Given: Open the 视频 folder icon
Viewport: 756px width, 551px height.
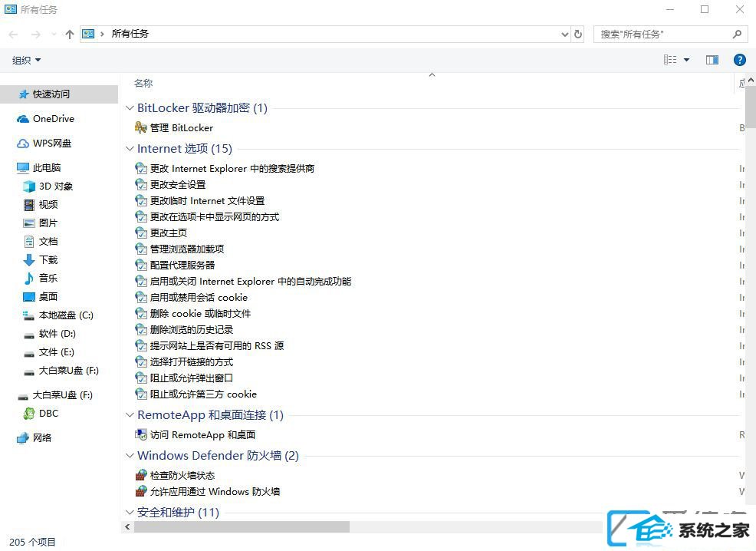Looking at the screenshot, I should tap(29, 205).
